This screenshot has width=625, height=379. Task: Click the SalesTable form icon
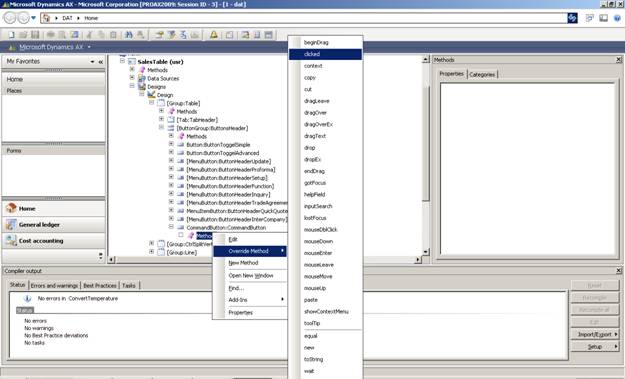pos(132,62)
